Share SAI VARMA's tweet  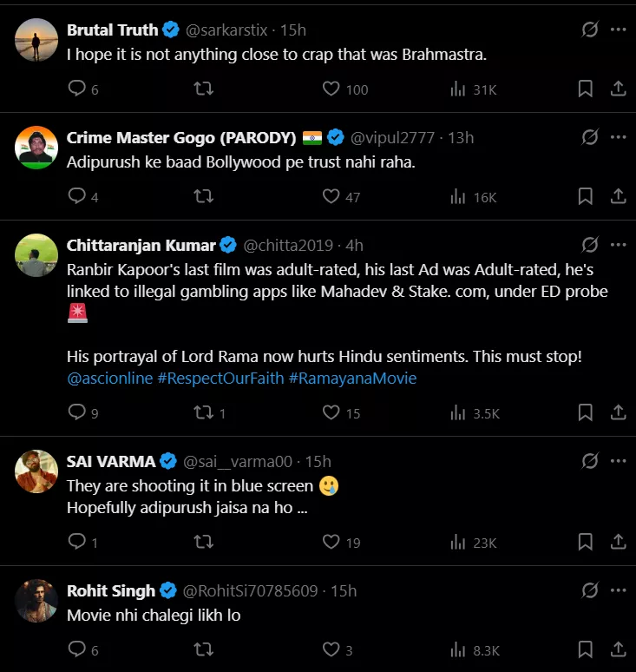click(619, 543)
